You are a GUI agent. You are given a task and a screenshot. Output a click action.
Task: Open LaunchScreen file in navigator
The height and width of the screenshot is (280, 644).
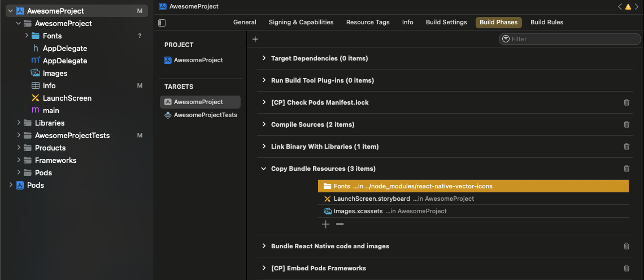pos(67,98)
